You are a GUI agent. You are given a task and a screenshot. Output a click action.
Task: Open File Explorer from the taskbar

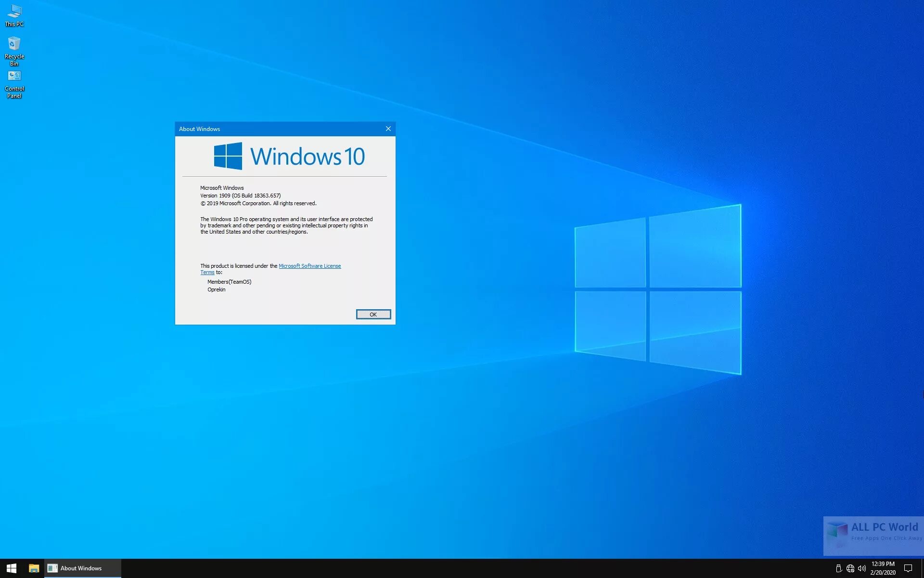[33, 568]
